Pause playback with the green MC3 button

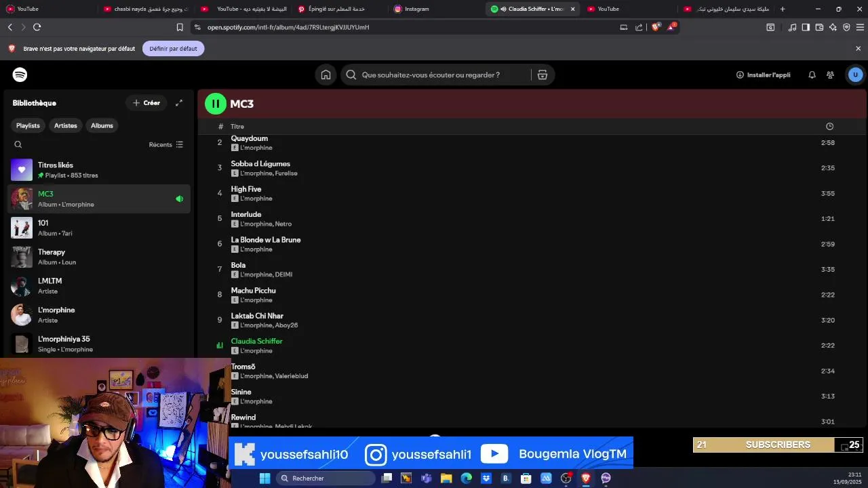(216, 104)
